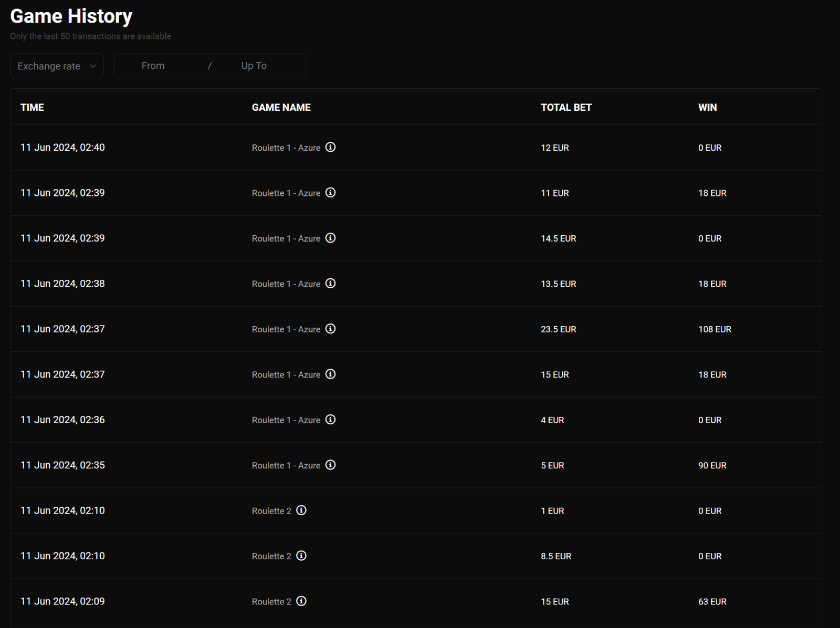Click the 15 EUR bet in the 02:09 row

tap(554, 602)
